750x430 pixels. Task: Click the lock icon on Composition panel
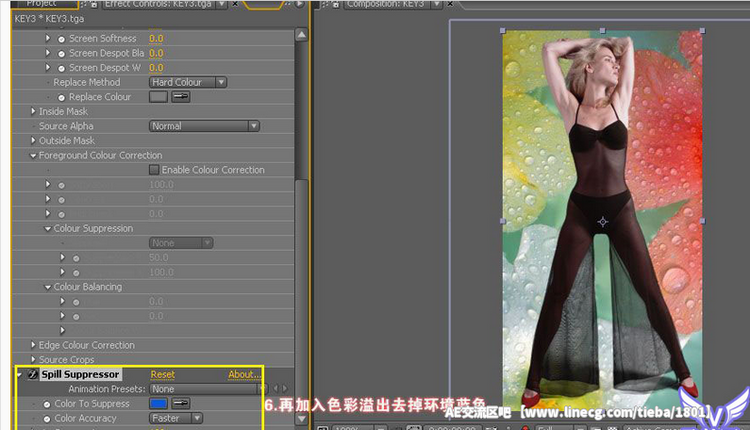pos(336,4)
